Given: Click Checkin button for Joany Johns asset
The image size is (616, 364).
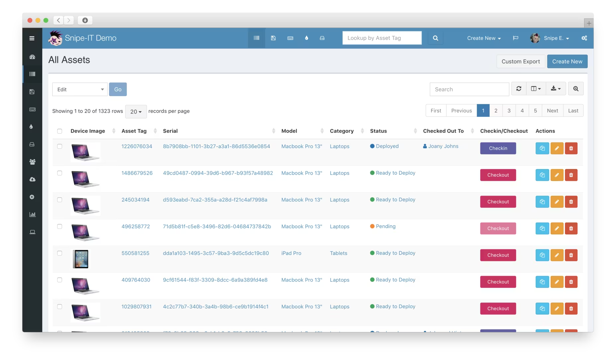Looking at the screenshot, I should click(x=498, y=148).
